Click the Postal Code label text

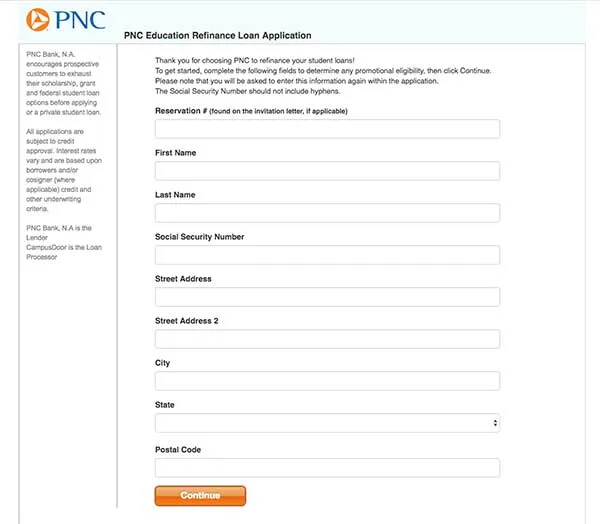coord(178,450)
